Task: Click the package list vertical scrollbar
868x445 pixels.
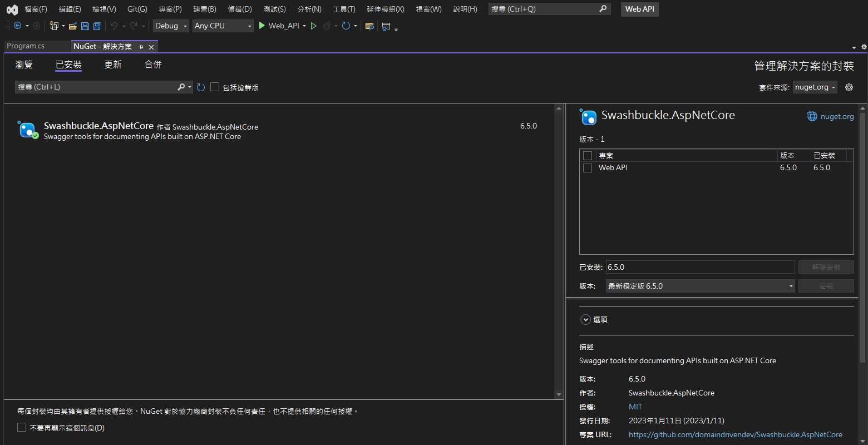Action: tap(559, 251)
